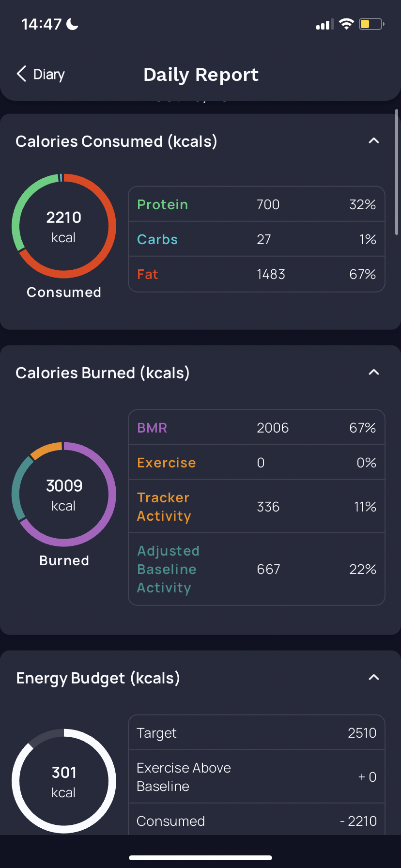Tap the Exercise row
Viewport: 401px width, 868px height.
pos(256,463)
